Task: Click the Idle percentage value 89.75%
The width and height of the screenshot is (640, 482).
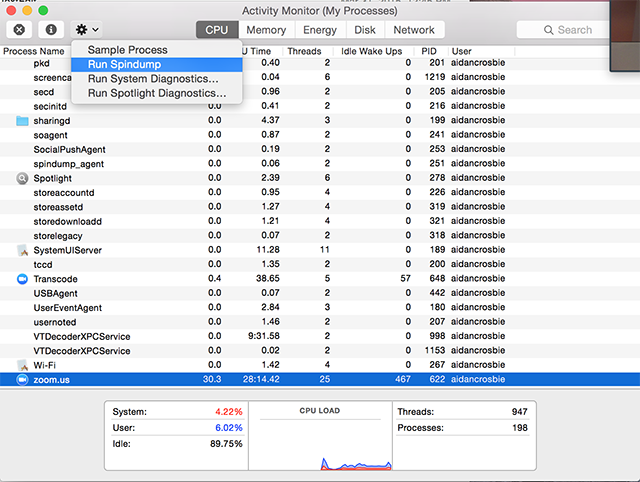Action: coord(226,444)
